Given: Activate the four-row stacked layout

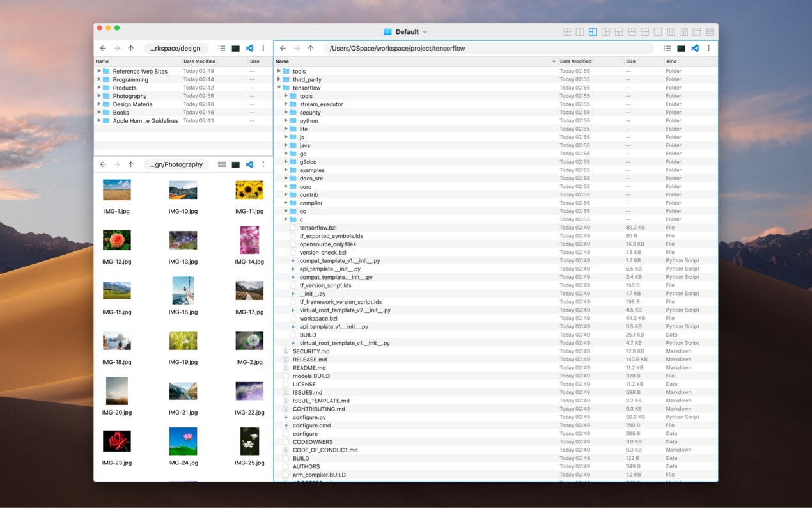Looking at the screenshot, I should pyautogui.click(x=710, y=32).
